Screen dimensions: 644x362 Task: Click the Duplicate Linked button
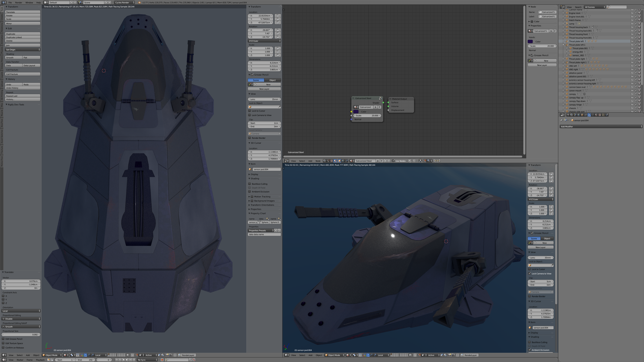(x=23, y=38)
